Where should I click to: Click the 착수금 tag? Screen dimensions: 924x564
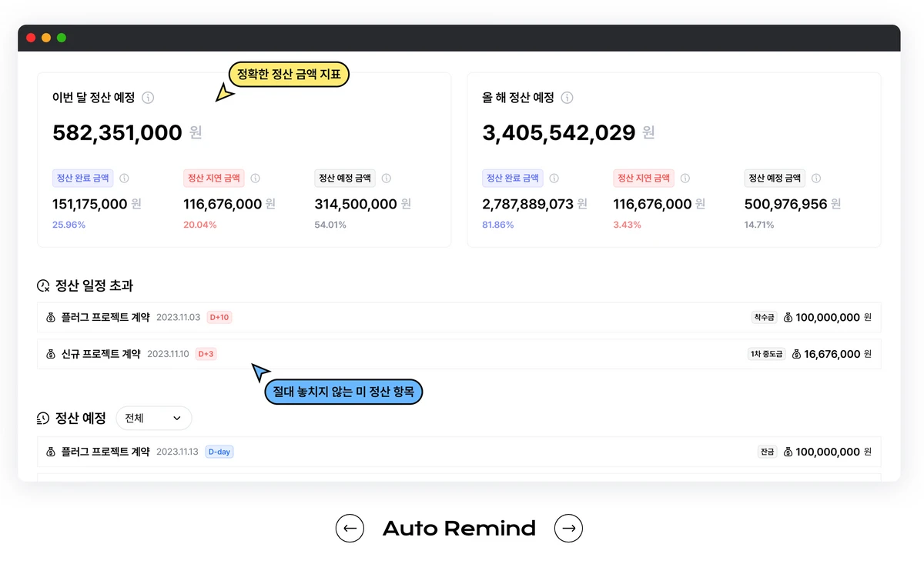tap(765, 317)
